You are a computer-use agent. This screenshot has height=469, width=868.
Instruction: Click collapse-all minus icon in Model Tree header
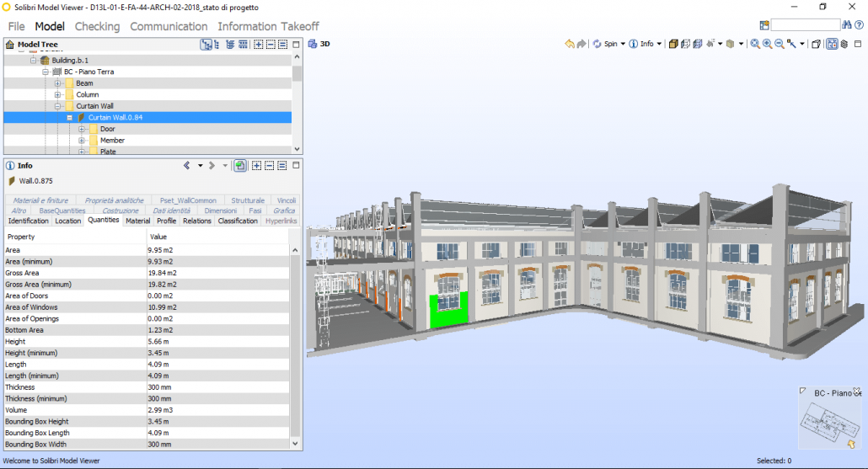pyautogui.click(x=271, y=45)
